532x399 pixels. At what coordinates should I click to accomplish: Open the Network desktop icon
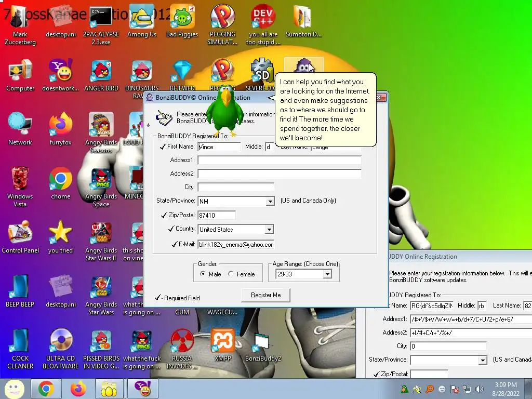point(20,129)
